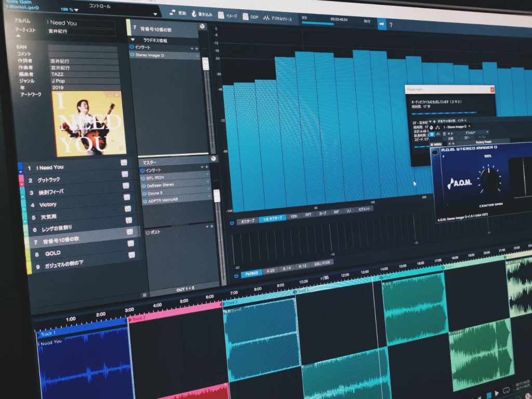Click OUT 1 + 2 output selector
This screenshot has width=532, height=399.
click(x=185, y=289)
